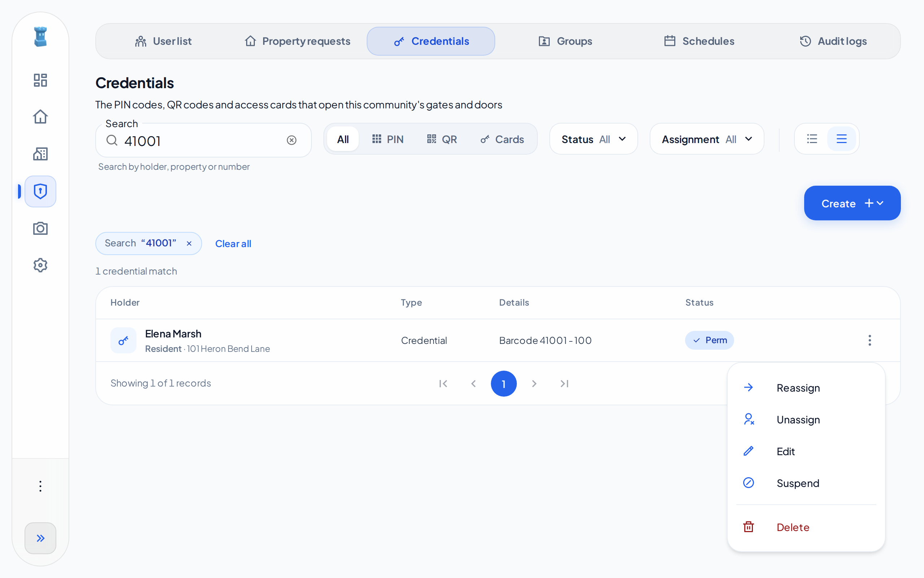
Task: Choose Edit from the context menu
Action: [806, 451]
